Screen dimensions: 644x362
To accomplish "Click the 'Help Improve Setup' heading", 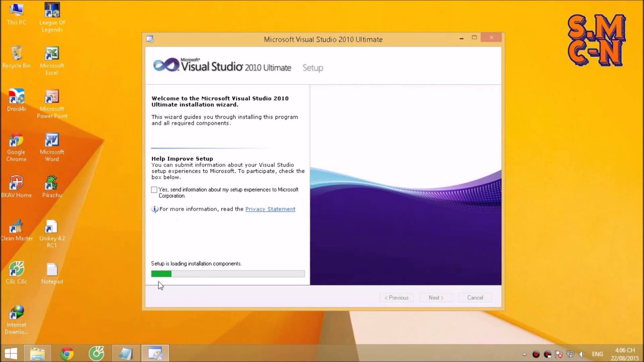I will click(182, 159).
